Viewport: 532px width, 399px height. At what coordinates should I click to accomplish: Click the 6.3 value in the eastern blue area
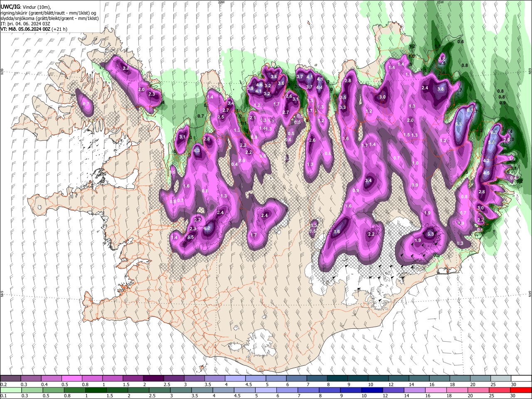459,124
